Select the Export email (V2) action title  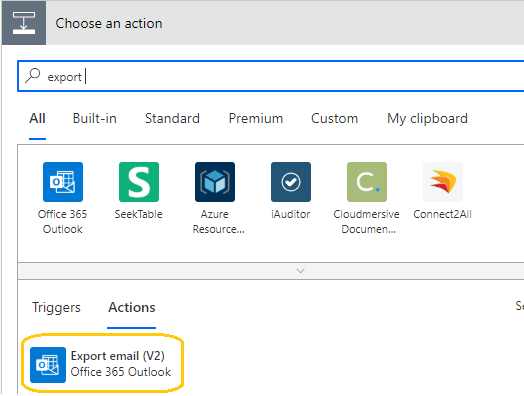[x=118, y=356]
